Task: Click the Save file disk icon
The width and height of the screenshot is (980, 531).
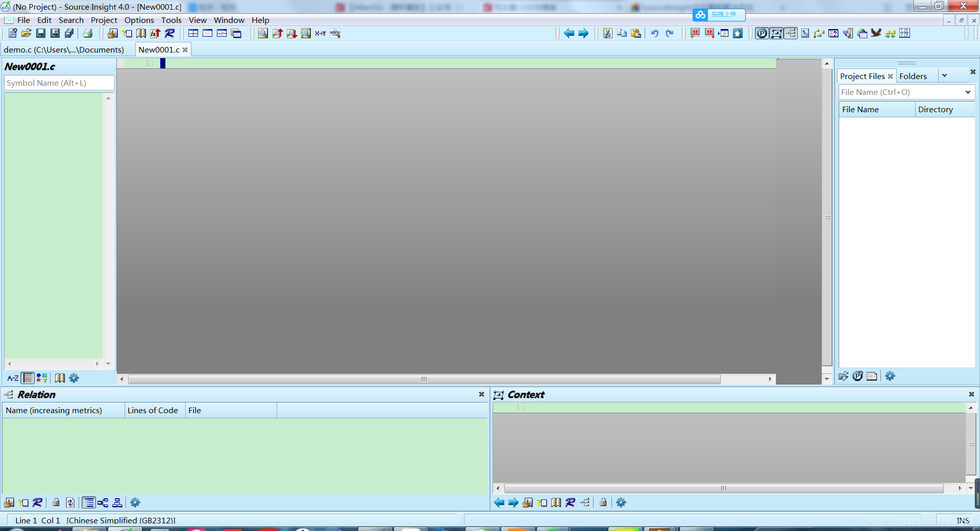Action: coord(41,33)
